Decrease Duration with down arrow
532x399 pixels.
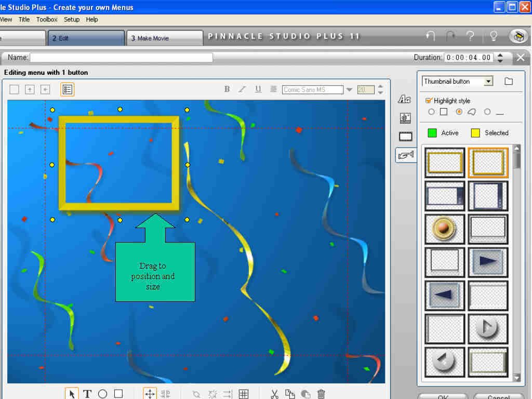tap(500, 60)
